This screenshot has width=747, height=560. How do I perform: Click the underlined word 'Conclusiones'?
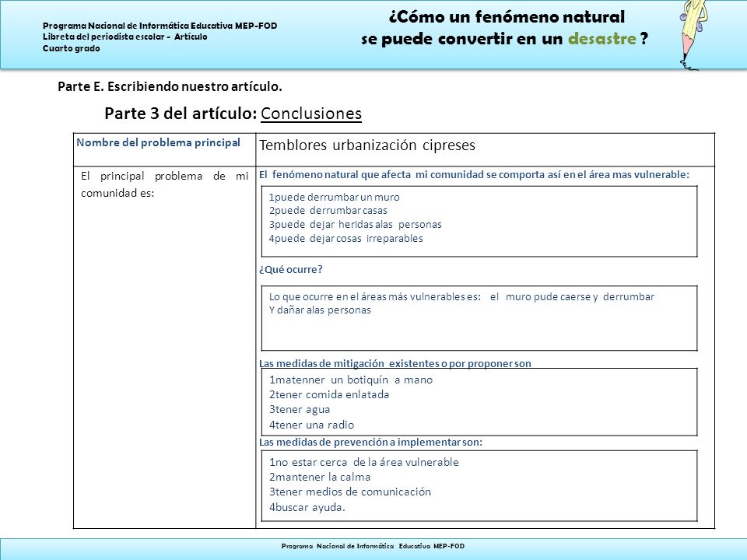(x=311, y=114)
